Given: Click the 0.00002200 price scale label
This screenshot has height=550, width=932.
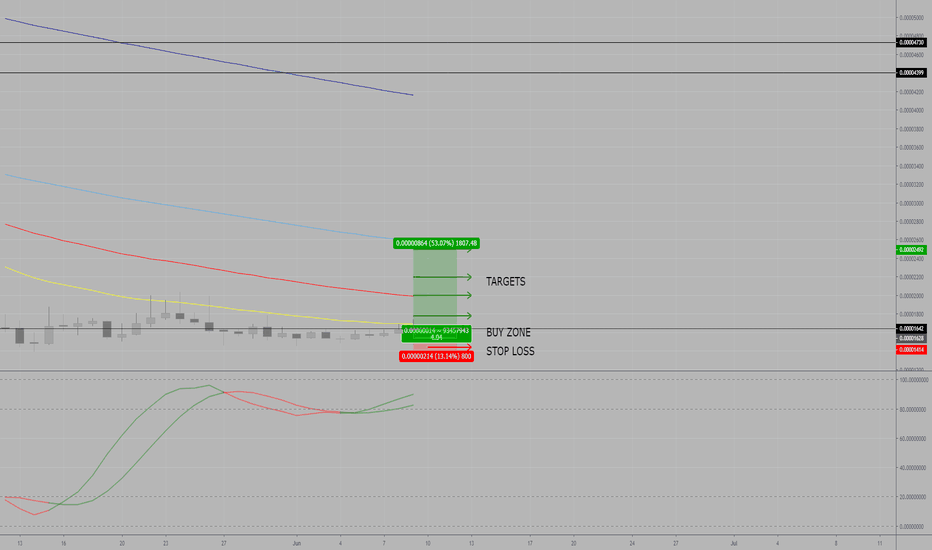Looking at the screenshot, I should [x=911, y=277].
